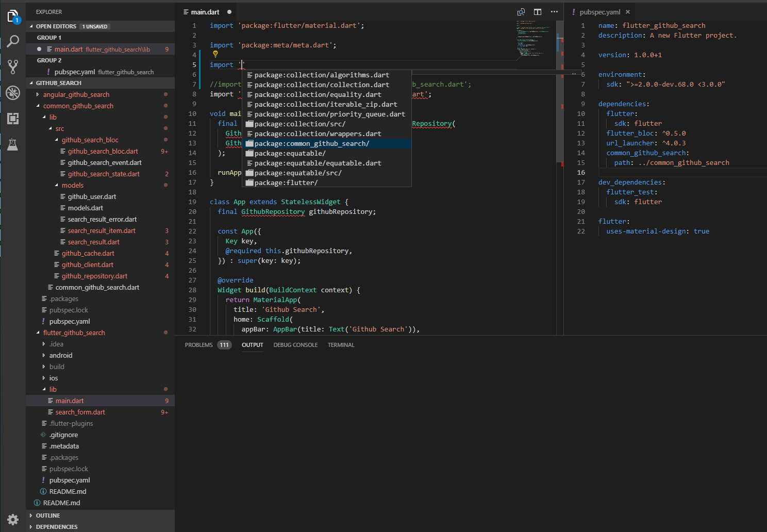
Task: Open github_user.dart file
Action: tap(91, 196)
